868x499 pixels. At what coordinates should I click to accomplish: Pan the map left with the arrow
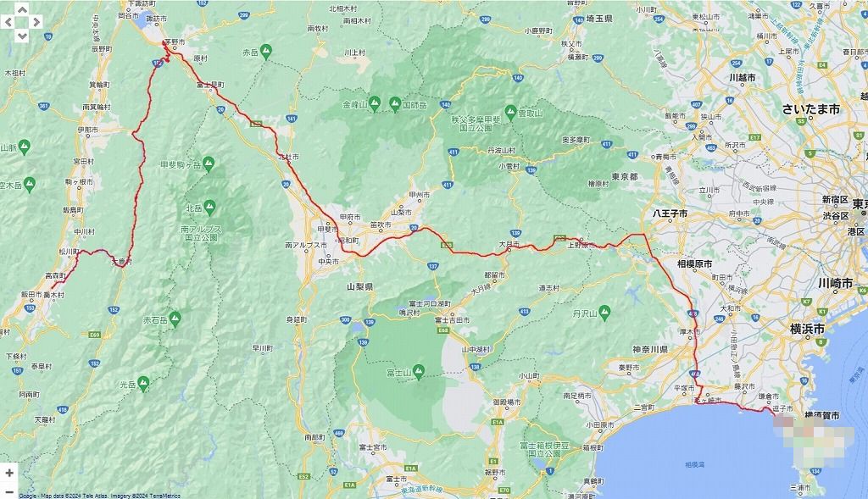[8, 23]
